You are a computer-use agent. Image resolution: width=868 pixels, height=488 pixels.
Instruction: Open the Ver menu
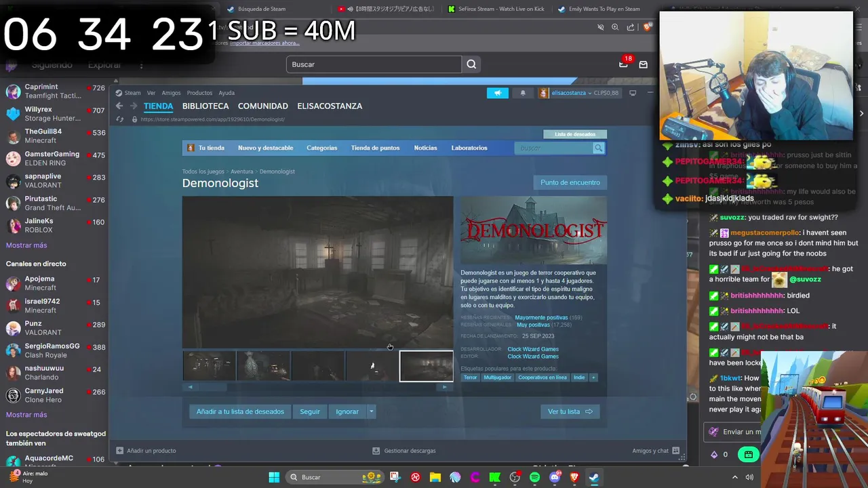pyautogui.click(x=151, y=93)
